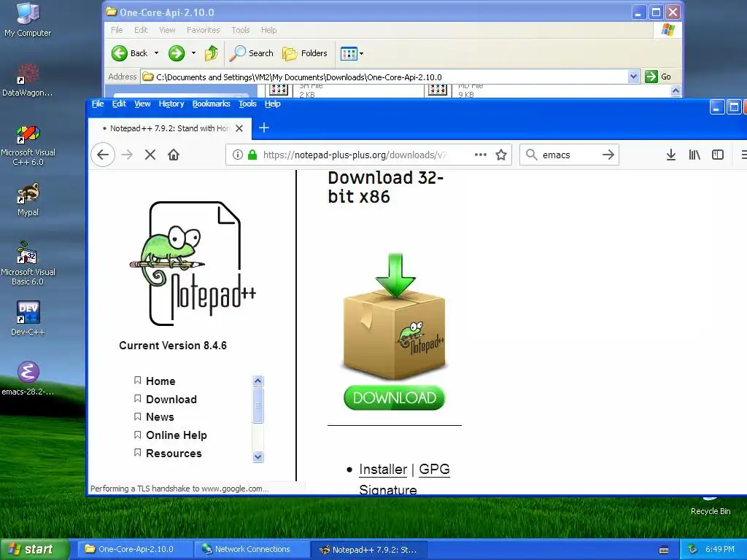Screen dimensions: 747x560
Task: Click Explorer's green forward arrow
Action: pyautogui.click(x=177, y=53)
